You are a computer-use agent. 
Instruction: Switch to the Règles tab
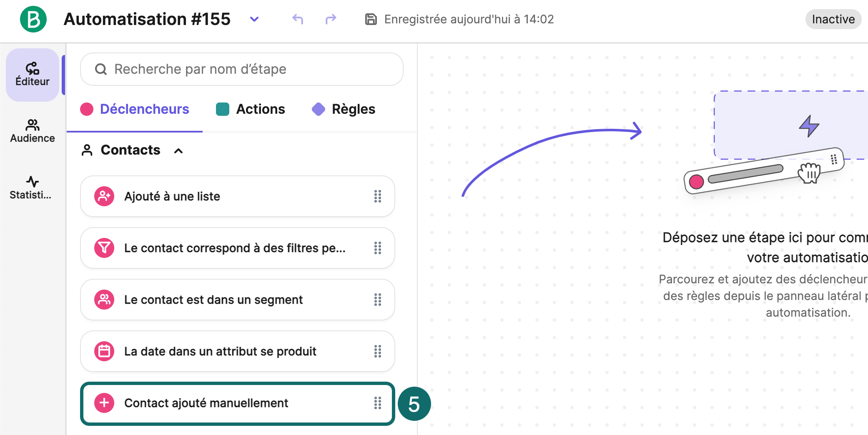point(344,109)
